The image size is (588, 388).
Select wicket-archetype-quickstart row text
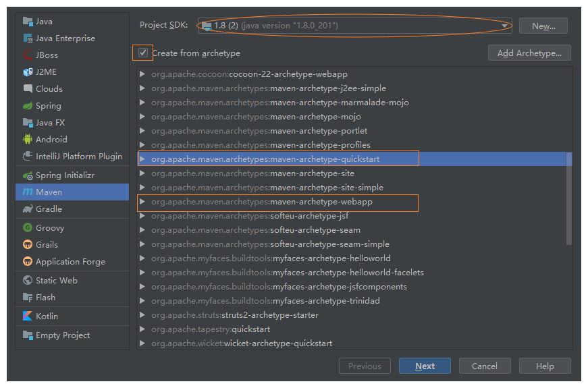[242, 343]
